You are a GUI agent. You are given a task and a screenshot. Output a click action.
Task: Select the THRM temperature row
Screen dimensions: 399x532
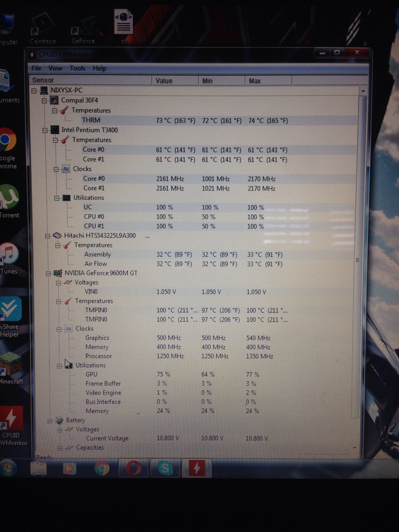click(91, 120)
